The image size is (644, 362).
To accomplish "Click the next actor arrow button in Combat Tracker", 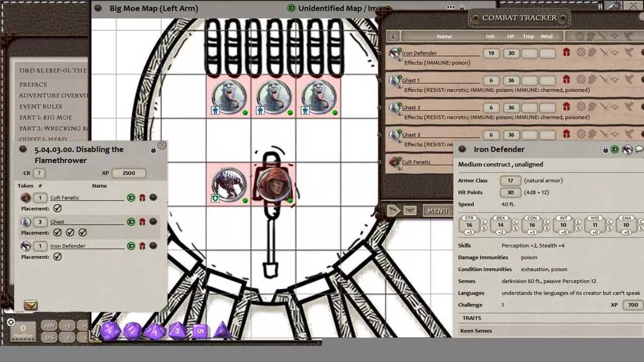I will (x=393, y=211).
